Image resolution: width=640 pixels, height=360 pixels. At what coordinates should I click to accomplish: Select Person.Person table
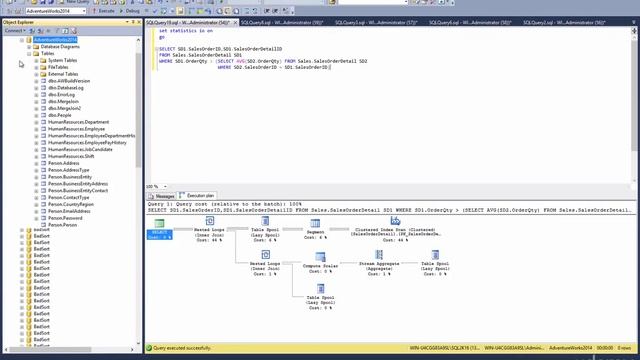[62, 225]
